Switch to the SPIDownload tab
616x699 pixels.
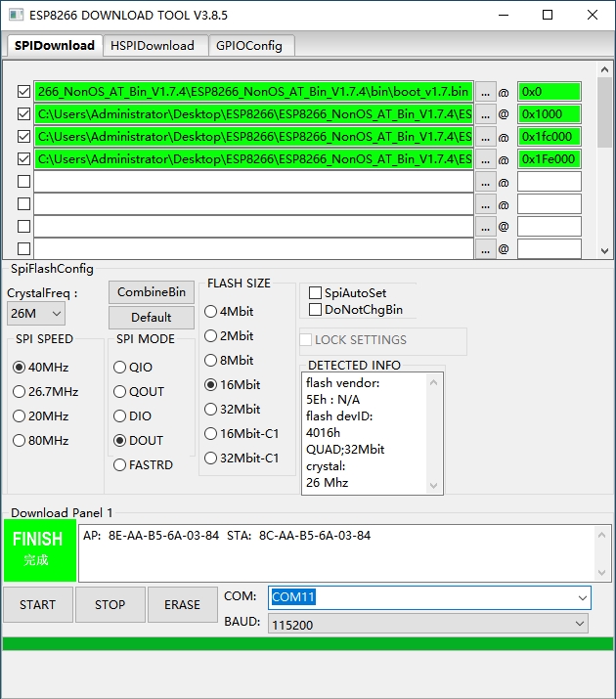(x=55, y=46)
